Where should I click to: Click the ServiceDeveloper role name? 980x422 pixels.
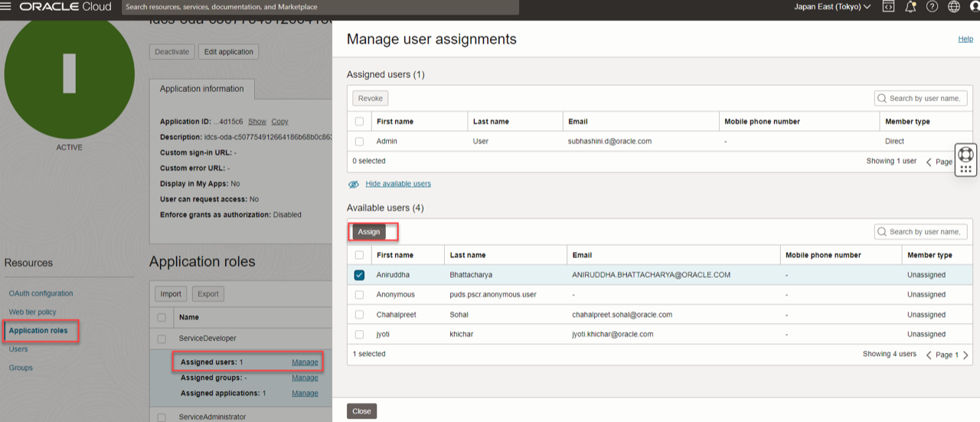[x=207, y=339]
